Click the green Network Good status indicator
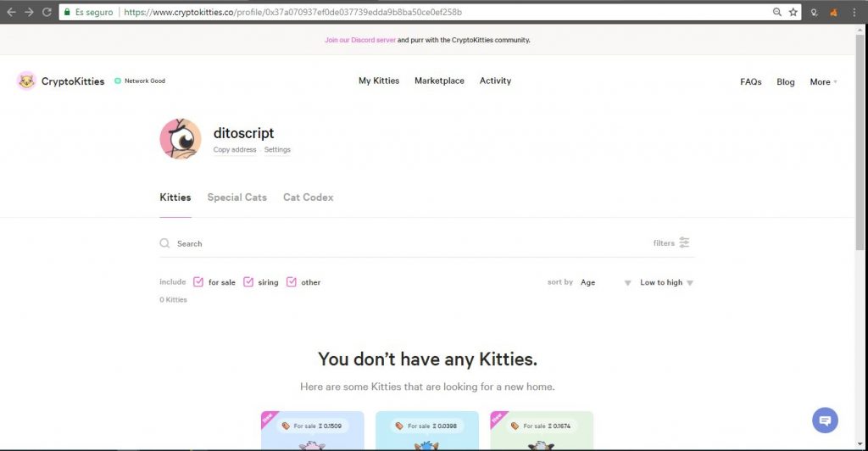868x451 pixels. point(117,81)
